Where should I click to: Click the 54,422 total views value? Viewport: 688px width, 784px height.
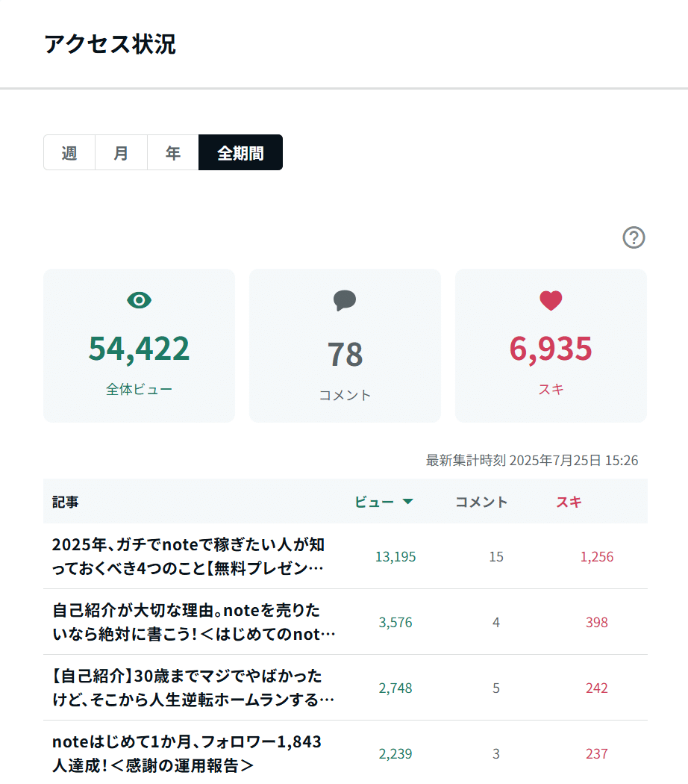[139, 348]
